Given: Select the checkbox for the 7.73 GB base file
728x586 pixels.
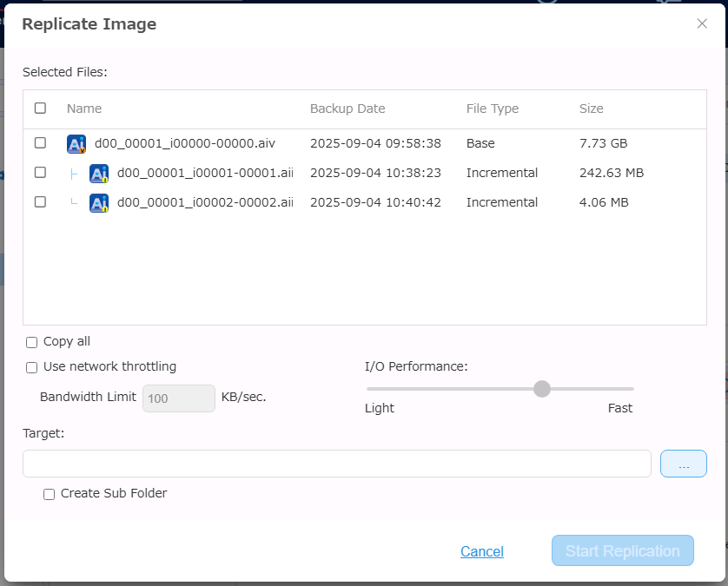Looking at the screenshot, I should pyautogui.click(x=40, y=143).
